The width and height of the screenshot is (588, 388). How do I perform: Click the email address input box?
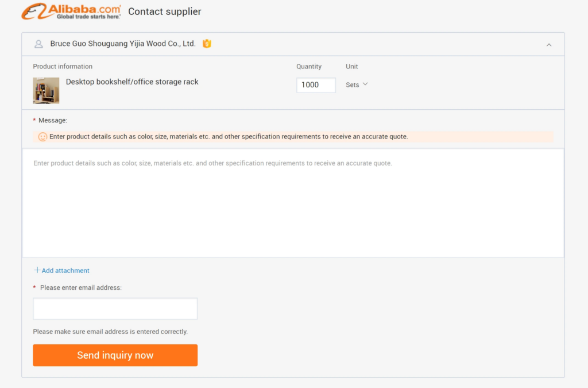115,308
